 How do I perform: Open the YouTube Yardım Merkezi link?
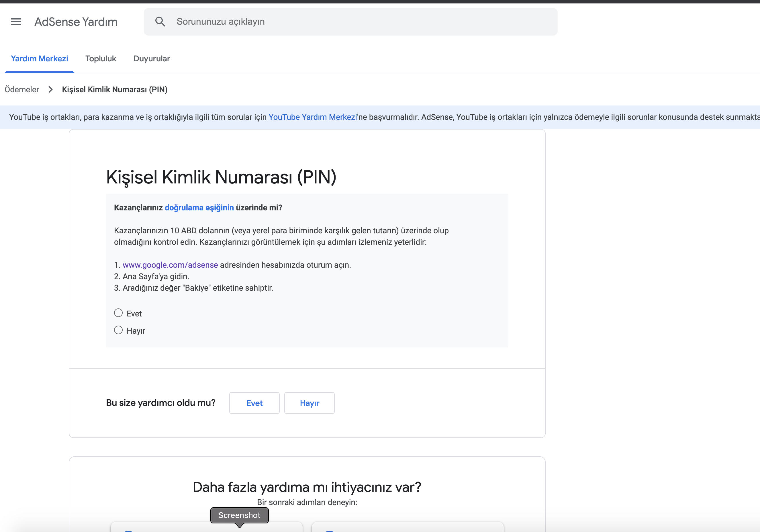pyautogui.click(x=312, y=117)
